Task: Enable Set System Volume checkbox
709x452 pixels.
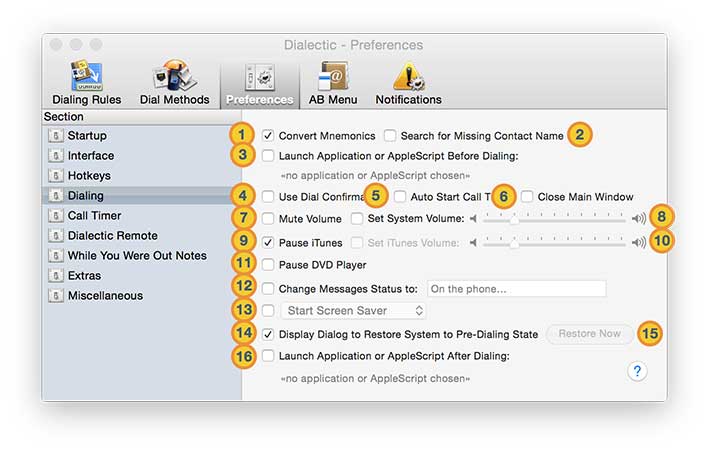Action: click(357, 219)
